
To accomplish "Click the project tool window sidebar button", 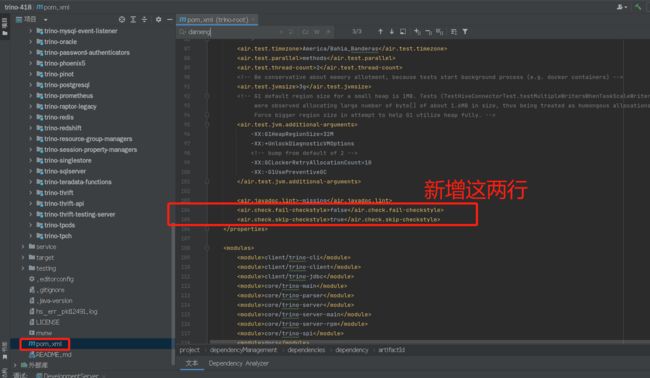I will click(x=5, y=27).
